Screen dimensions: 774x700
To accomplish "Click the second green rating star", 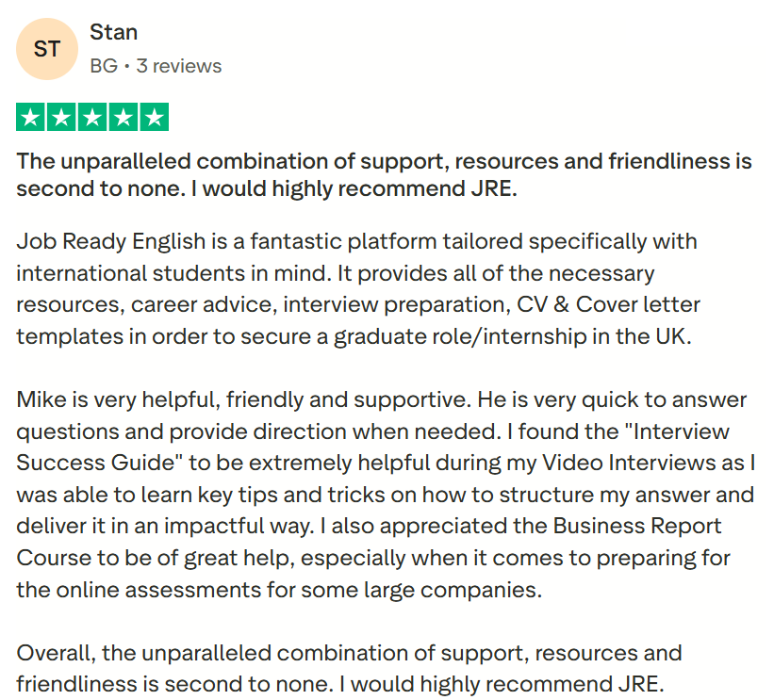I will (62, 117).
